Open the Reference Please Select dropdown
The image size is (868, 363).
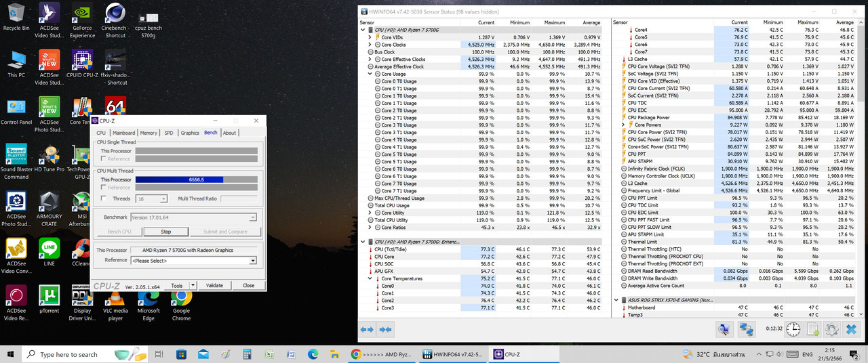(x=193, y=260)
